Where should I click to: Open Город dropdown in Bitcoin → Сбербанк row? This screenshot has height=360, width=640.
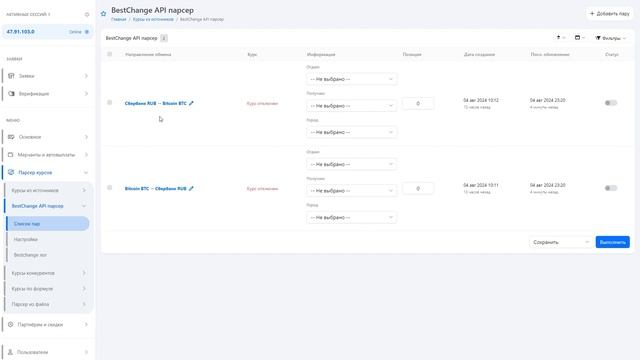[x=351, y=218]
